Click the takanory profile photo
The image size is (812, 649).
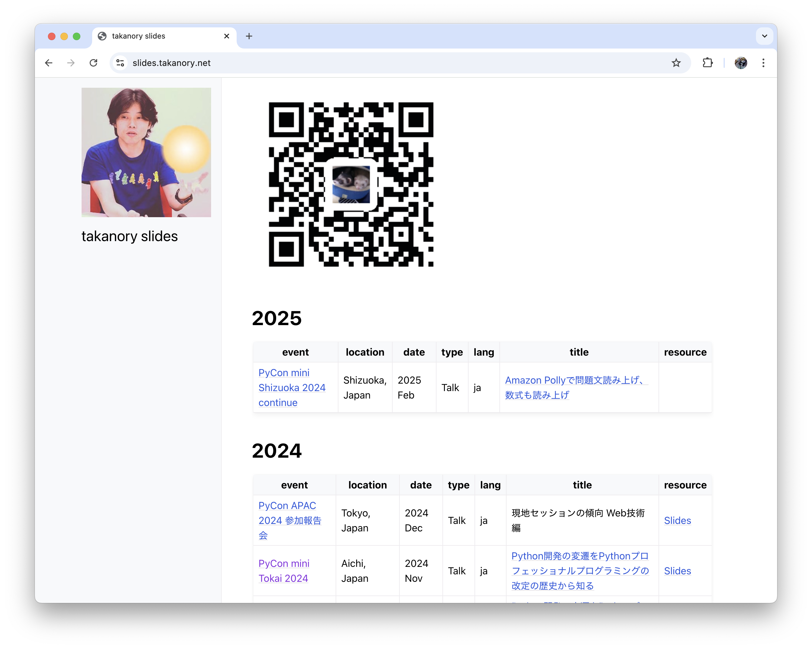click(146, 152)
